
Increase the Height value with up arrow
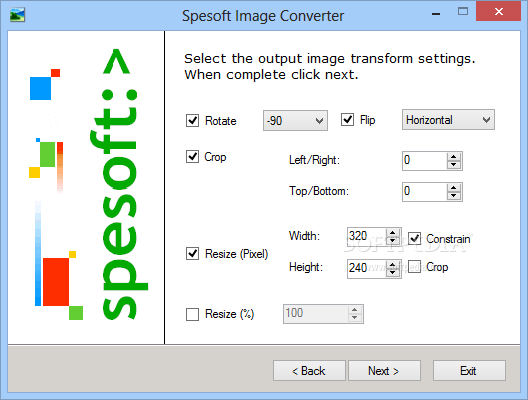(x=393, y=265)
